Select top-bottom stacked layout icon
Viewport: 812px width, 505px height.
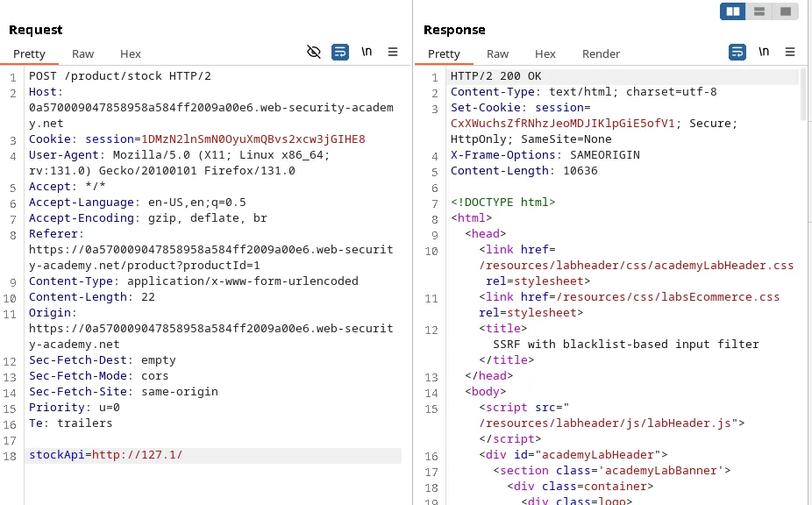(759, 11)
